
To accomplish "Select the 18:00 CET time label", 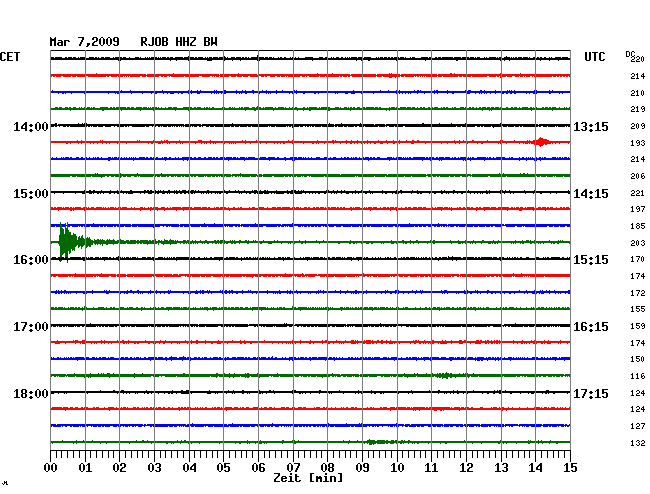I will coord(31,393).
